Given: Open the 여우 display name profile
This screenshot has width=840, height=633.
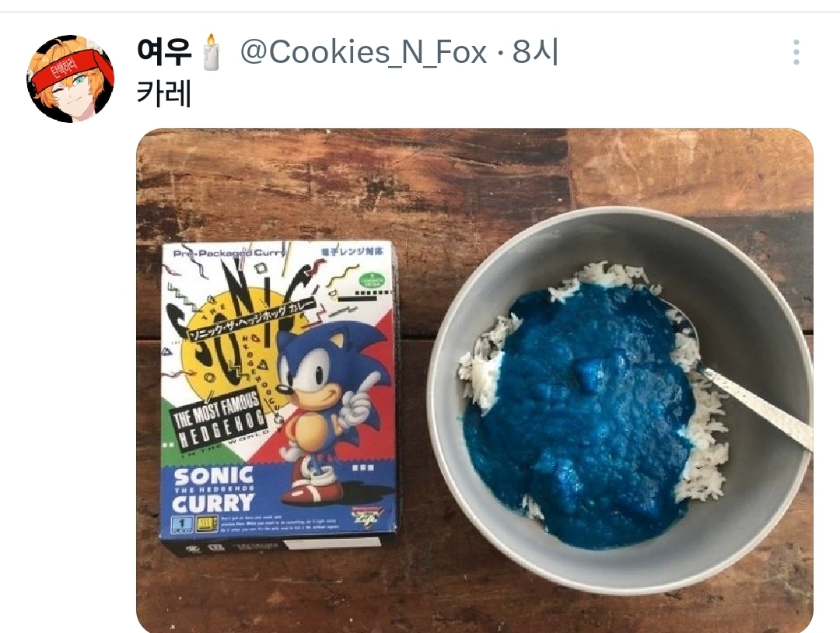Looking at the screenshot, I should pos(164,52).
